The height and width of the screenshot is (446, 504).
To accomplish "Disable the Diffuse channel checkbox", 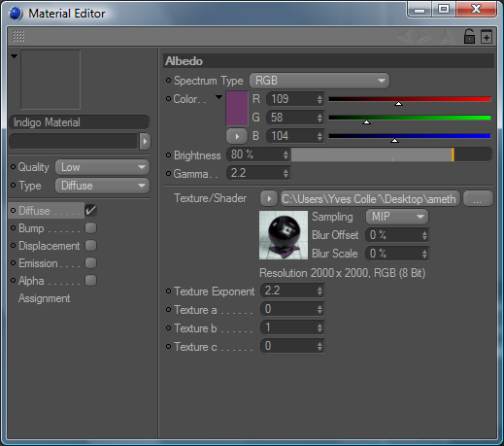I will (x=90, y=211).
